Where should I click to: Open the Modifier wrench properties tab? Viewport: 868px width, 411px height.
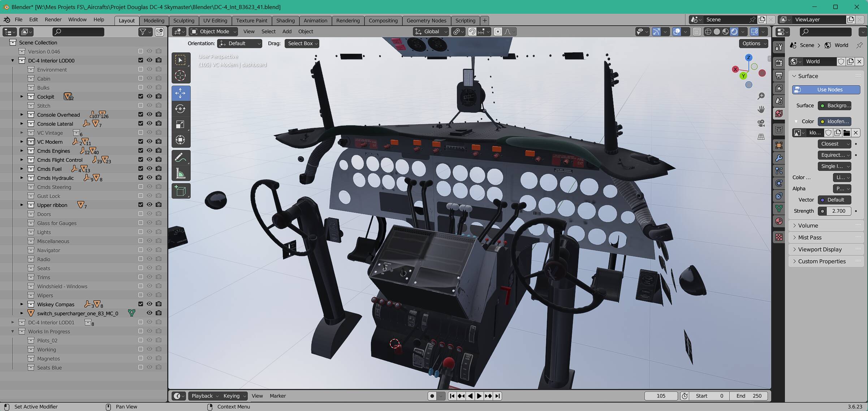click(x=779, y=158)
